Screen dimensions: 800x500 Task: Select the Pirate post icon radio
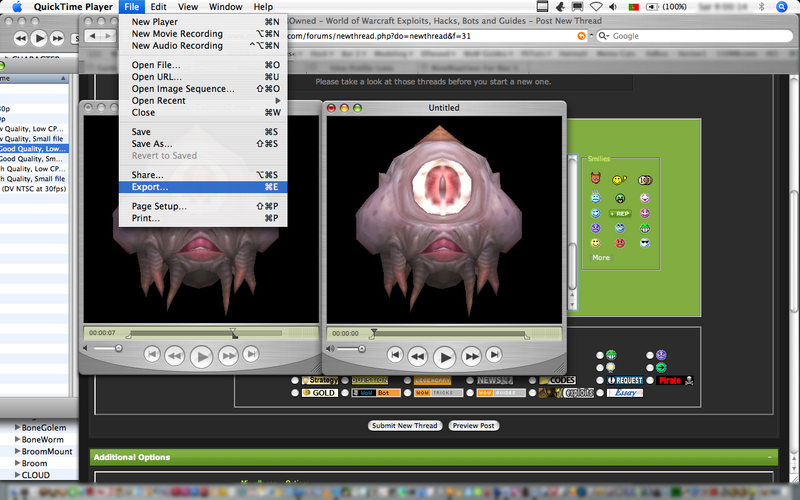[x=650, y=380]
